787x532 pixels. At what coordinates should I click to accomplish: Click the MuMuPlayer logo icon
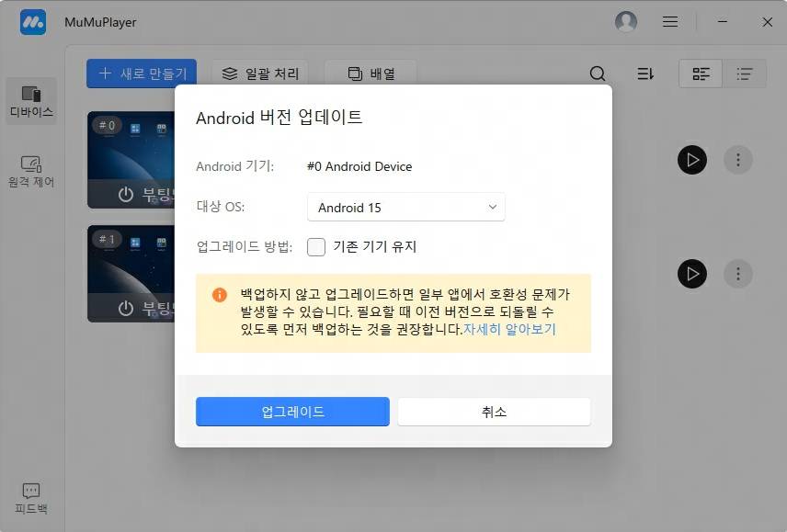[33, 22]
